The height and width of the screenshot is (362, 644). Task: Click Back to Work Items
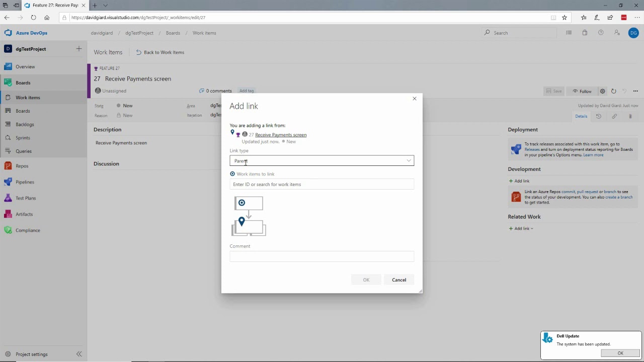pyautogui.click(x=160, y=52)
